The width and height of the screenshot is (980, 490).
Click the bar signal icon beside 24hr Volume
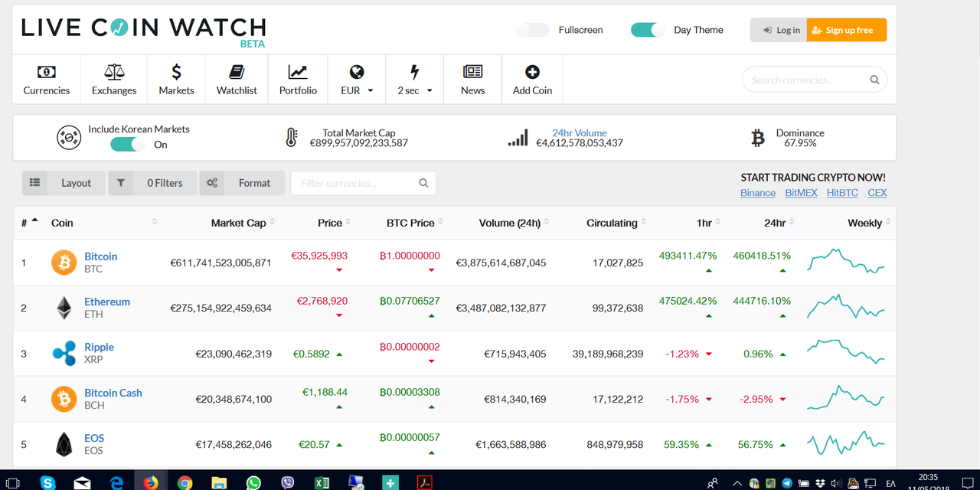(518, 138)
